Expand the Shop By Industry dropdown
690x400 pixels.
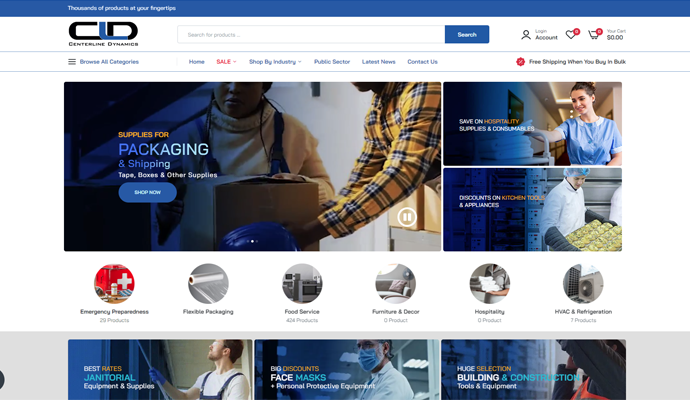(x=274, y=62)
